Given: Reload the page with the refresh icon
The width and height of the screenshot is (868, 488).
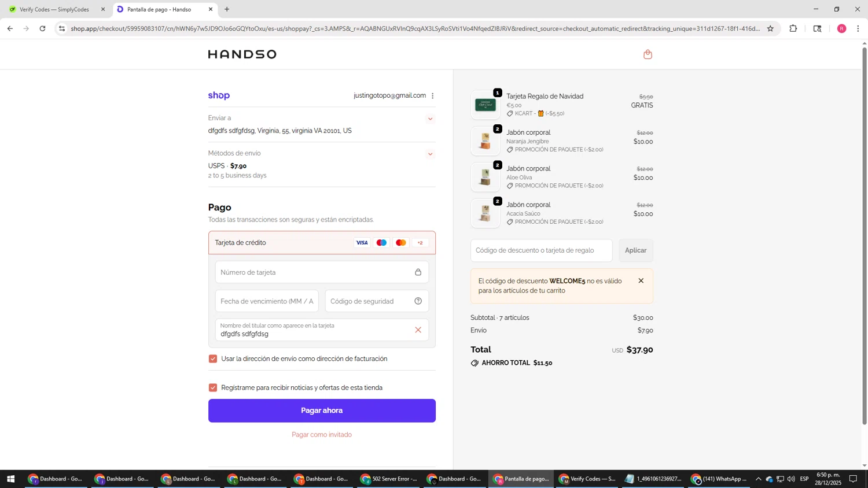Looking at the screenshot, I should tap(42, 28).
